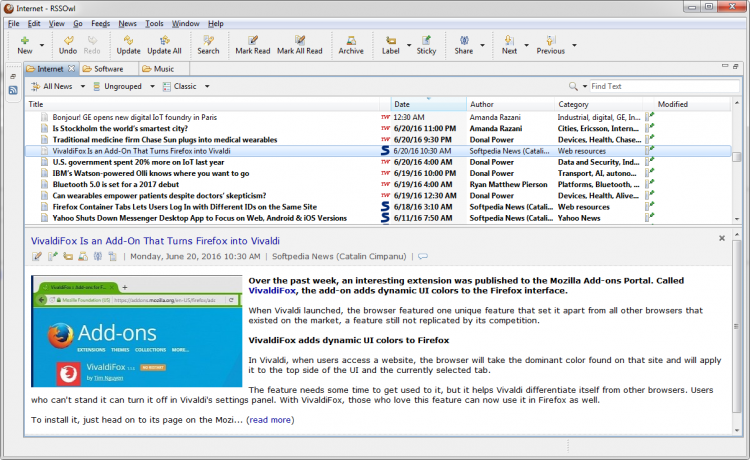The image size is (750, 460).
Task: Open the 'VivaldiFox Is an Add-On' article title link
Action: (155, 241)
